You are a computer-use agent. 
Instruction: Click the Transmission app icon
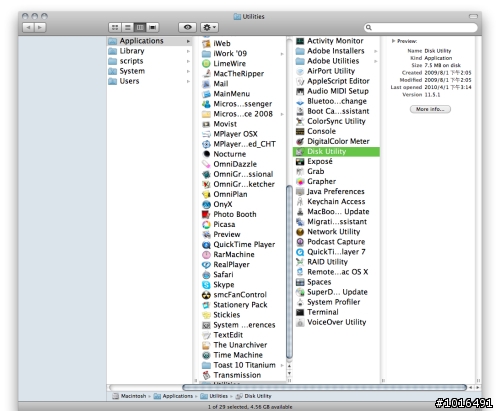[206, 375]
